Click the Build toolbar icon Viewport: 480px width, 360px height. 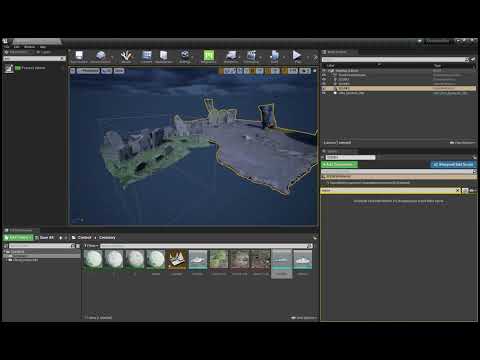274,56
